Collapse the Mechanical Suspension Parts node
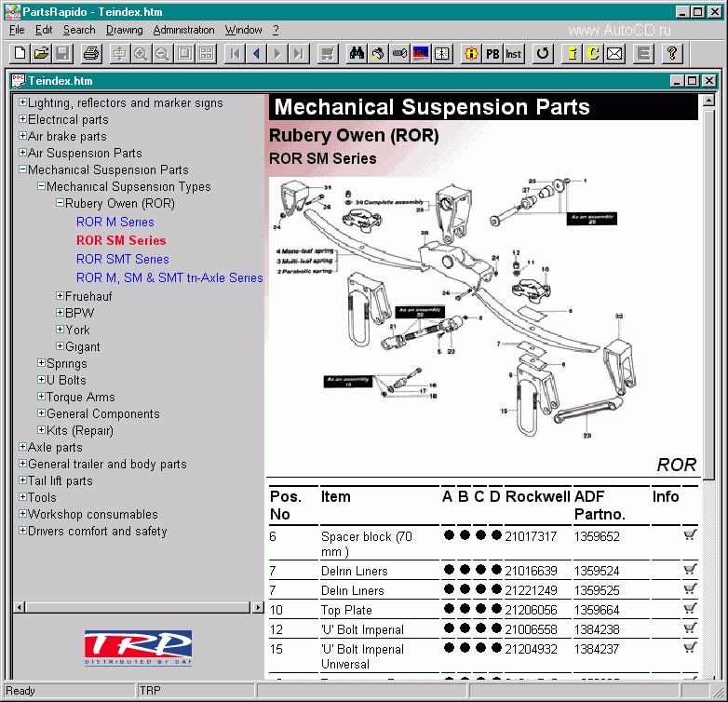This screenshot has height=702, width=728. coord(22,169)
